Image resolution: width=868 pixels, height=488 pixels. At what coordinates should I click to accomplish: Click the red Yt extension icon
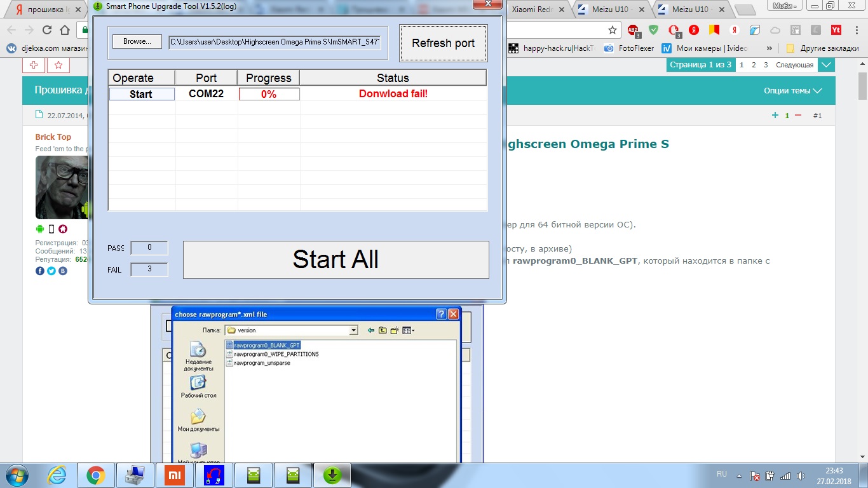pos(836,30)
